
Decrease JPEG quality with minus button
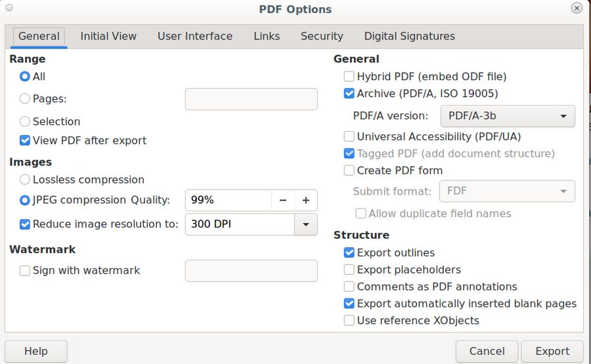tap(283, 201)
